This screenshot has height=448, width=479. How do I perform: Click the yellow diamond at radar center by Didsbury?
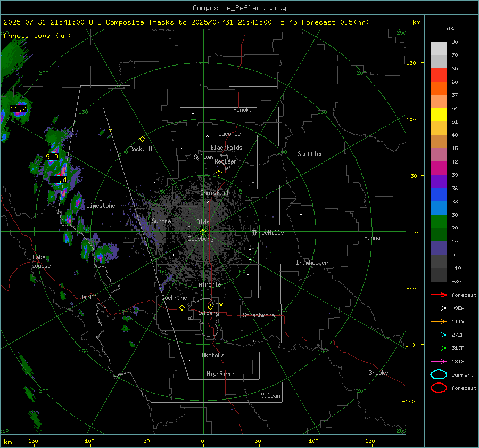click(x=203, y=232)
